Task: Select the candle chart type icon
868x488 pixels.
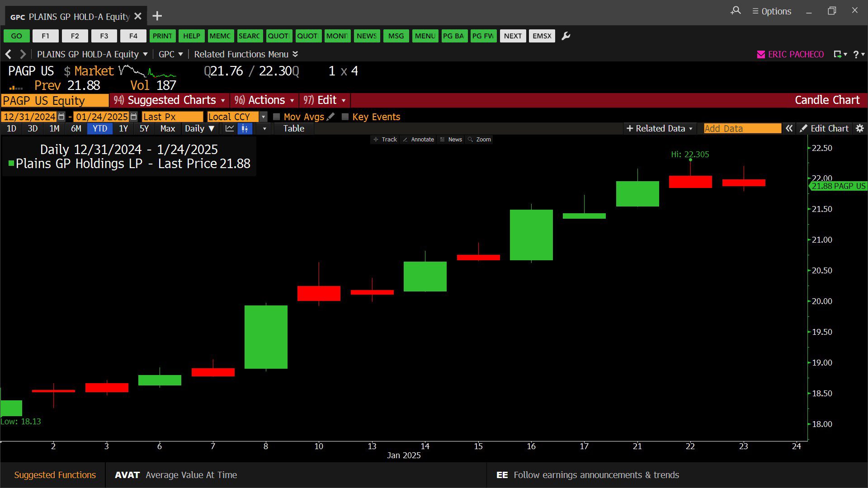Action: [245, 129]
